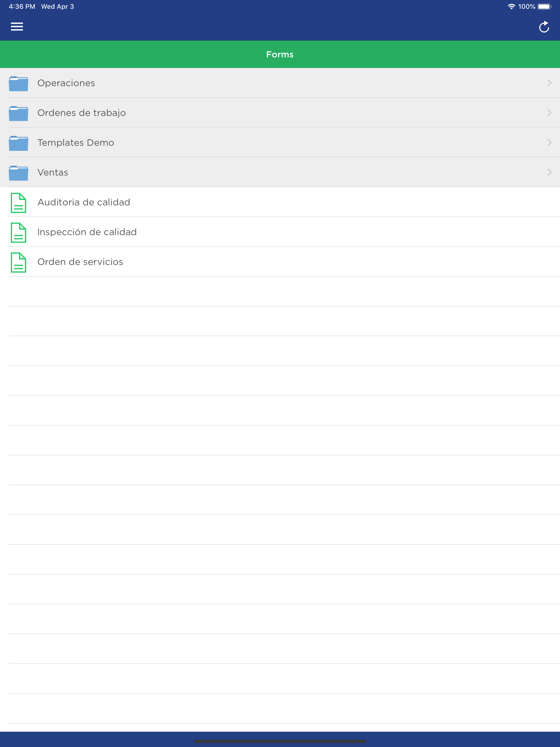The image size is (560, 747).
Task: Click the Operaciones folder icon
Action: 19,83
